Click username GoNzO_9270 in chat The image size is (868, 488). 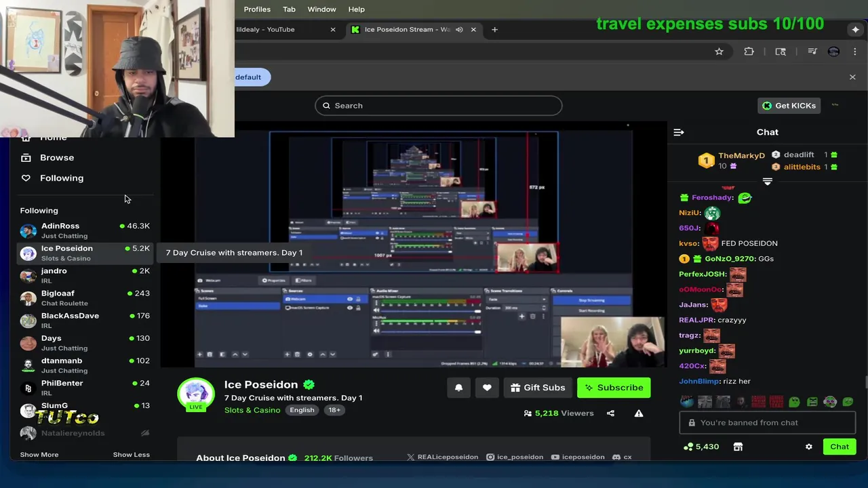click(730, 259)
